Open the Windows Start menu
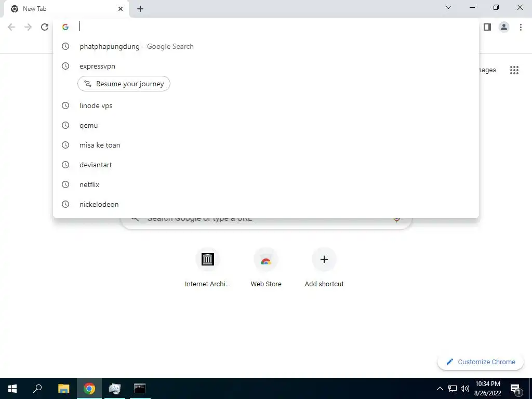This screenshot has width=532, height=399. click(x=12, y=389)
